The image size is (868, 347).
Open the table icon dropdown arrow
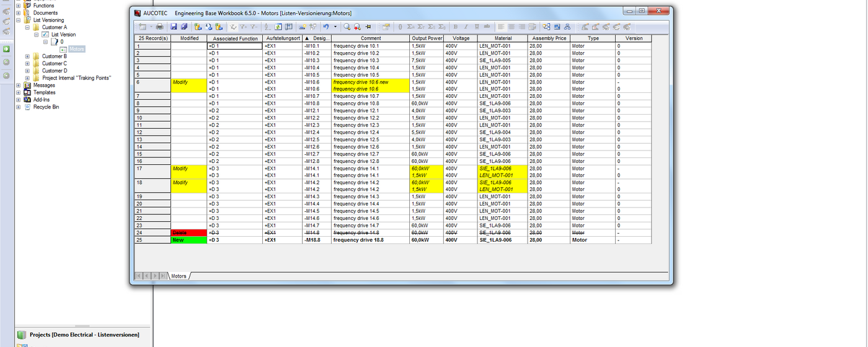click(x=151, y=27)
